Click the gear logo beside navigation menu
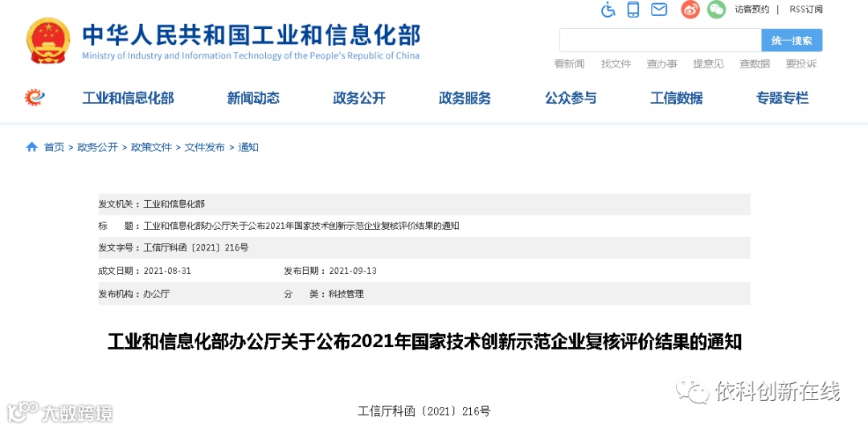Screen dimensions: 868x429 (x=35, y=98)
